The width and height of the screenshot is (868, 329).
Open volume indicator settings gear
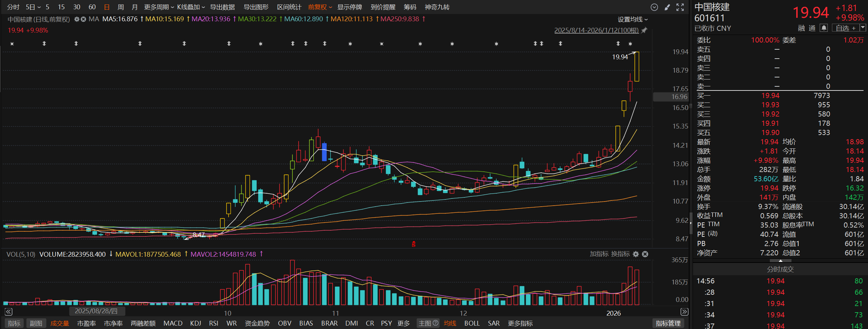(636, 254)
